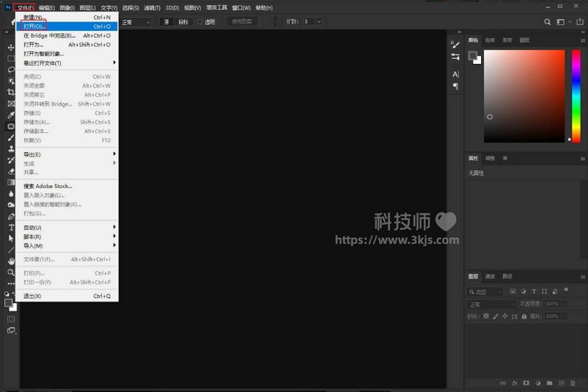
Task: Click foreground color swatch in Color panel
Action: (x=473, y=56)
